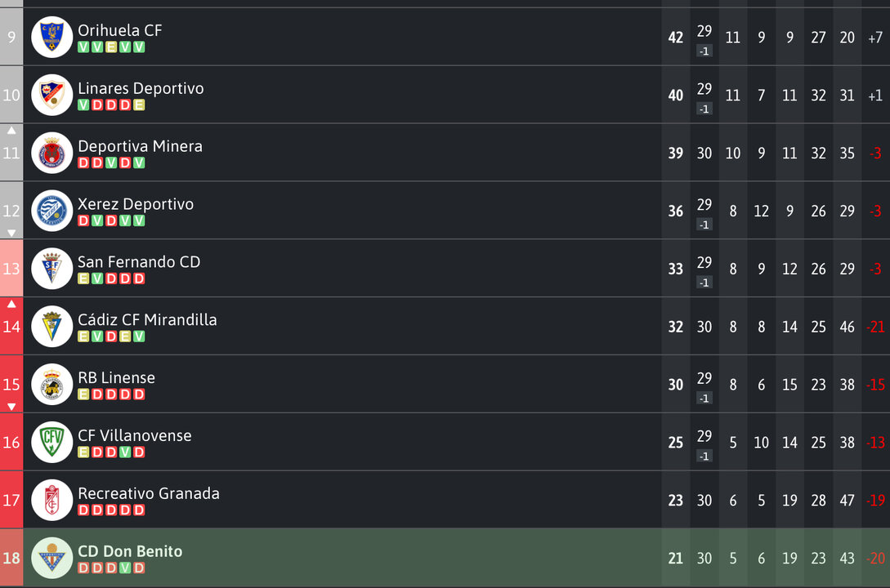
Task: Select the RB Linense team logo
Action: 51,384
